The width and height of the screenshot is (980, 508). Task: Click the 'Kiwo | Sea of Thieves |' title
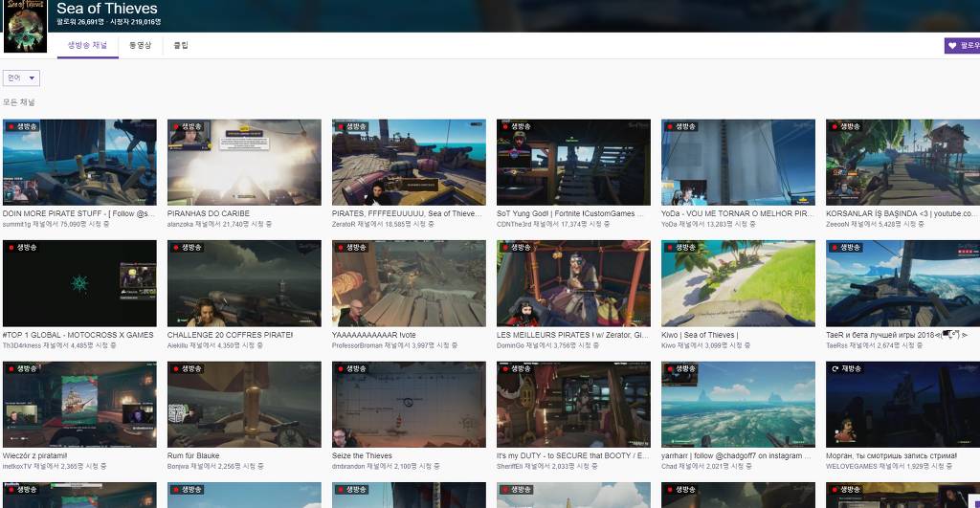tap(700, 335)
